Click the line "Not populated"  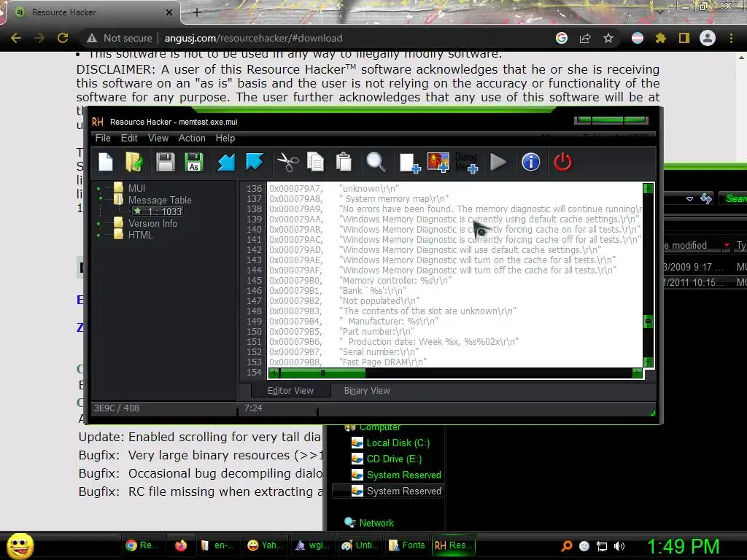click(379, 301)
